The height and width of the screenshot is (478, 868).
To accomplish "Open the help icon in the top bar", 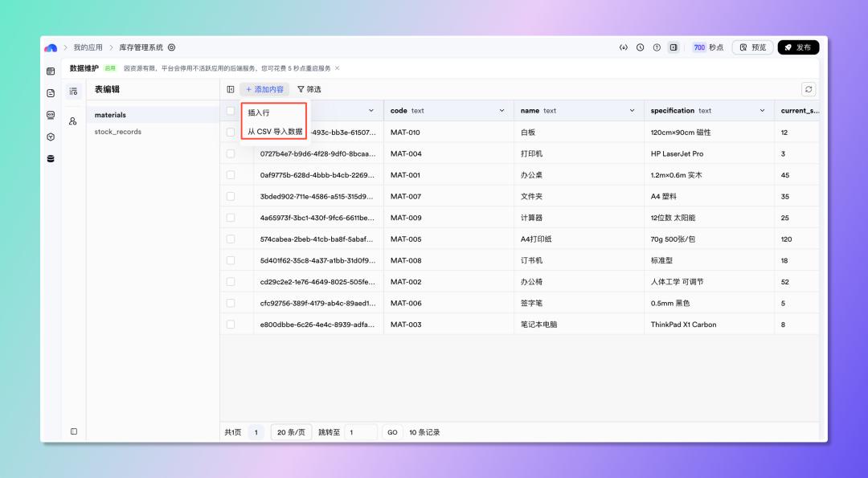I will (x=656, y=47).
